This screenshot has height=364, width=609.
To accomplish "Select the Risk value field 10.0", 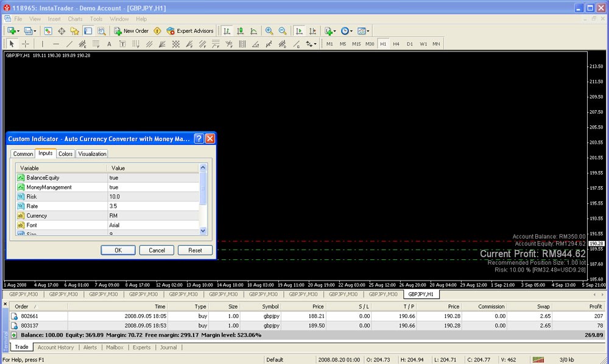I will pyautogui.click(x=153, y=197).
